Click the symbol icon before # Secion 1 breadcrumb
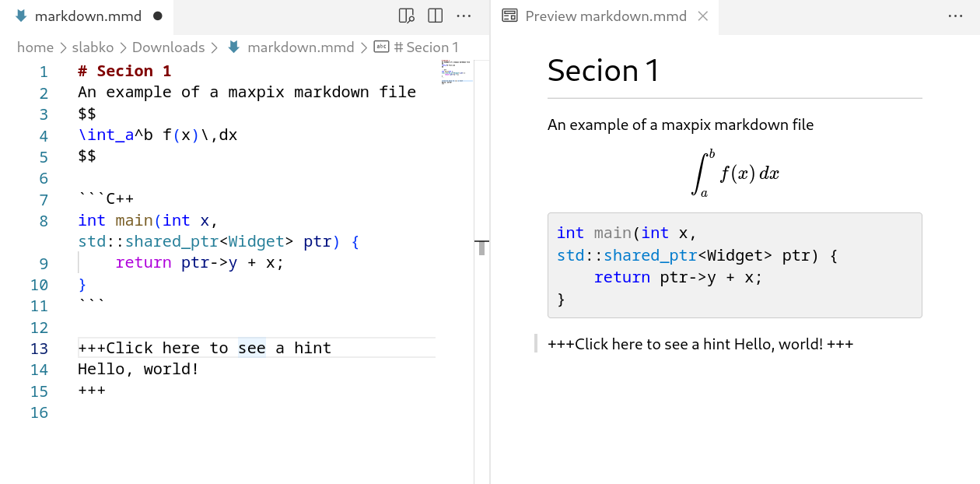 pyautogui.click(x=380, y=47)
